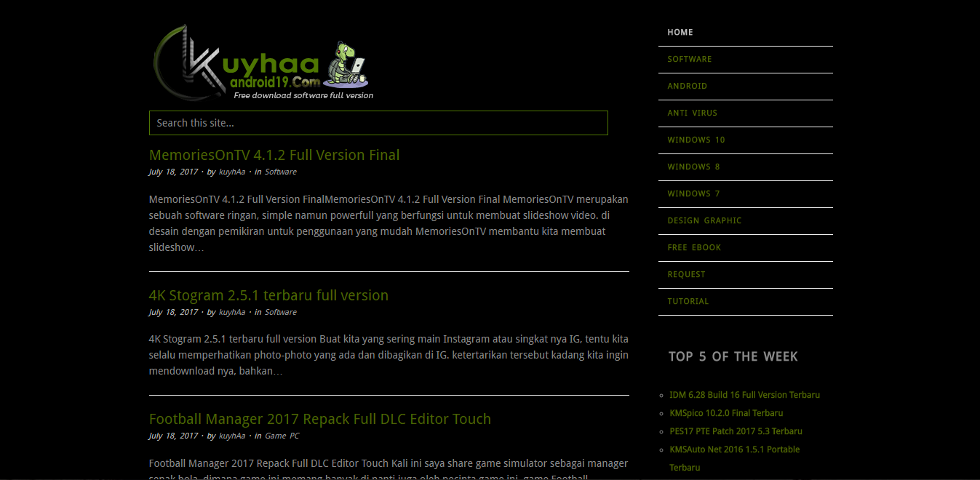Screen dimensions: 980x480
Task: Click author kuyhAa under the 4K Stogram post
Action: (232, 313)
